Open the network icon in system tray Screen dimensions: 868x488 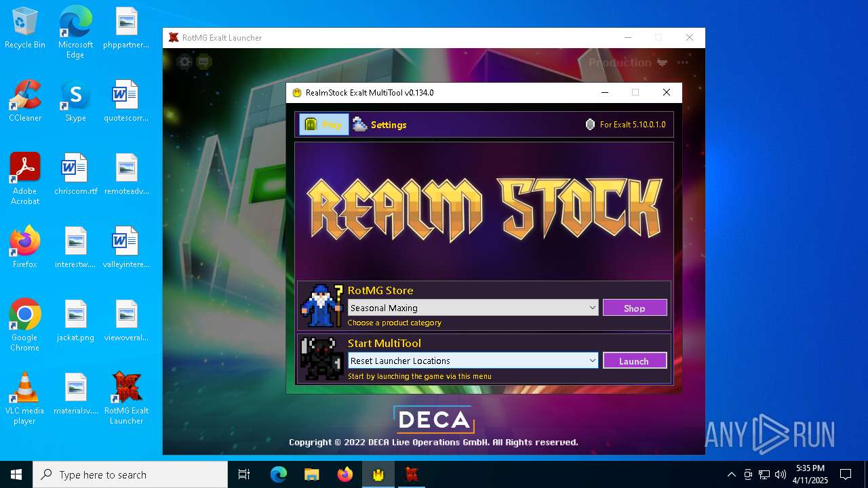point(764,474)
